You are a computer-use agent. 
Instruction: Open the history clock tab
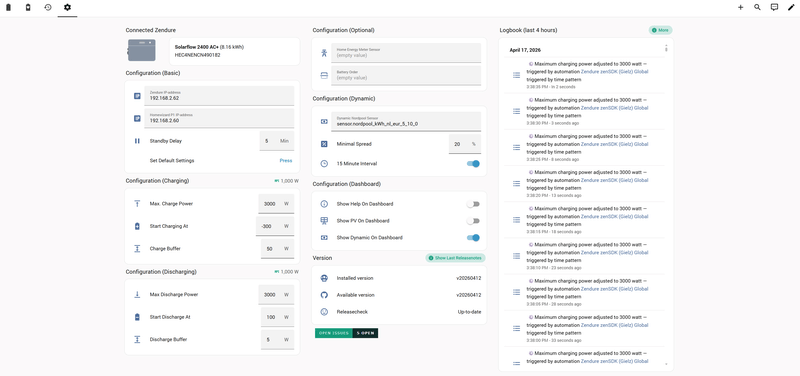coord(47,8)
